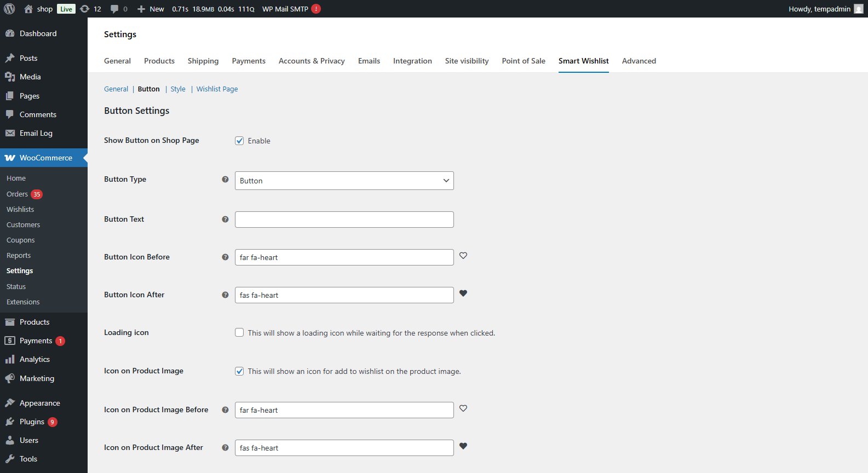Go to the Style subsection link
This screenshot has width=868, height=473.
point(178,89)
